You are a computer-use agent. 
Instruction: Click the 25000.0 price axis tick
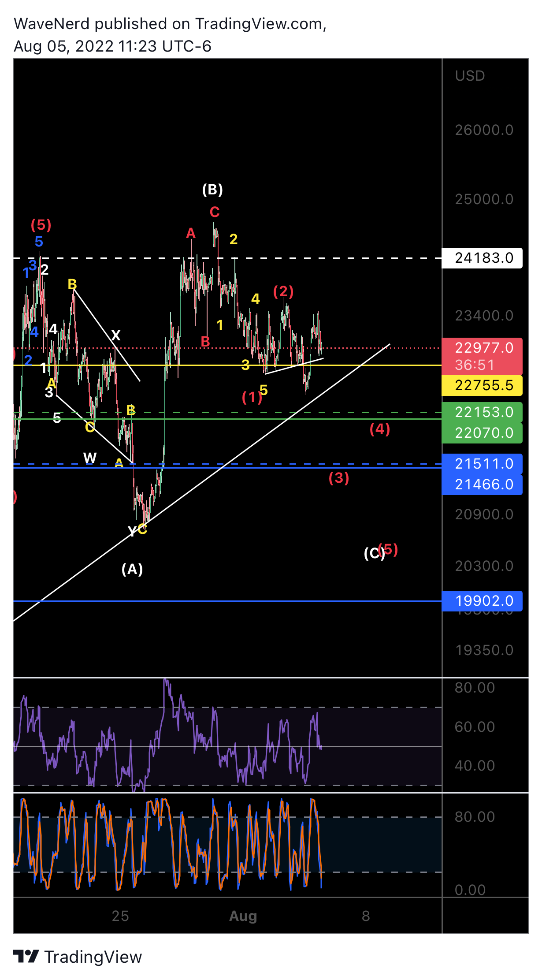484,199
